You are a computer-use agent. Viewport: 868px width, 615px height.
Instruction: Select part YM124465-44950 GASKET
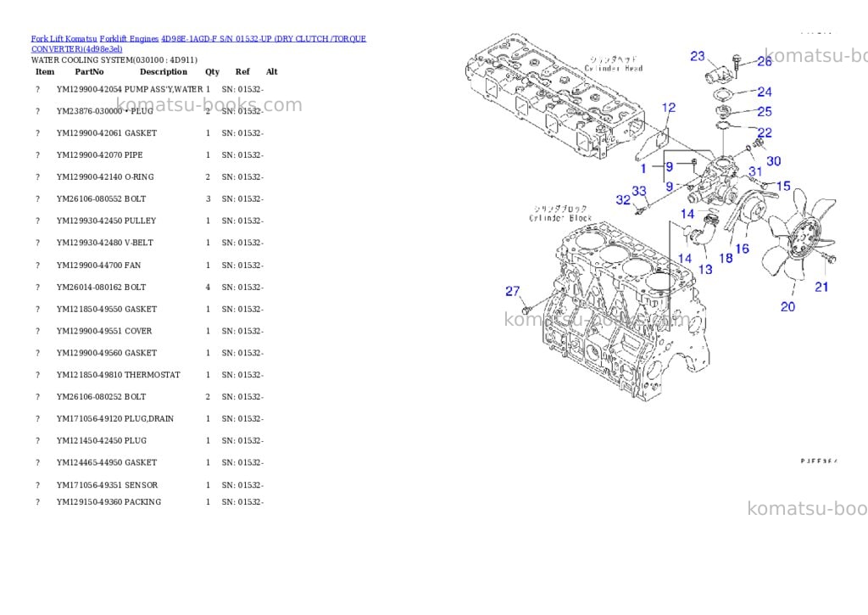(x=106, y=462)
